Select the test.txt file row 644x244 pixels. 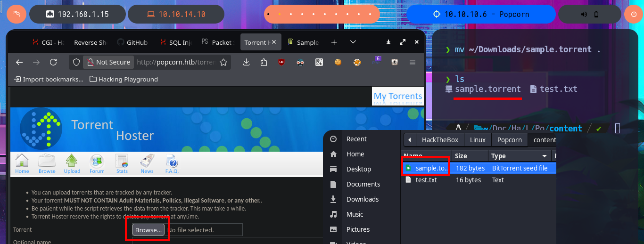[x=478, y=180]
